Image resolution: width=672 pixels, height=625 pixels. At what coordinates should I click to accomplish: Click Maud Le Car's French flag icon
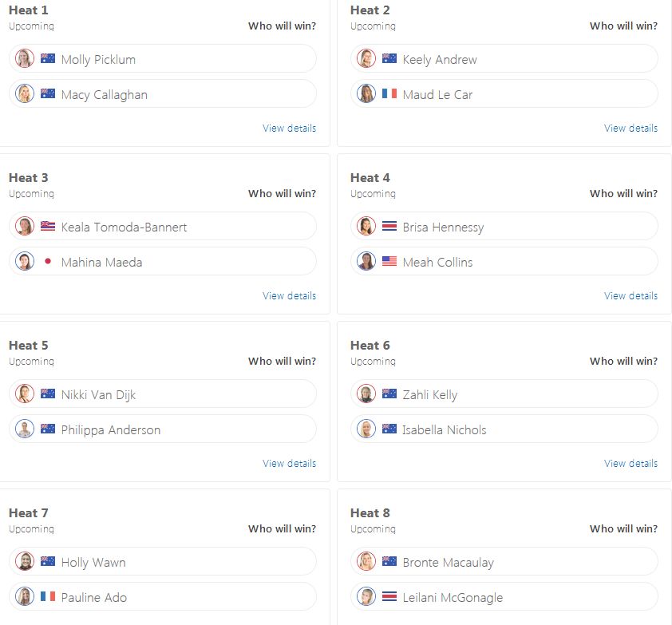pos(389,93)
